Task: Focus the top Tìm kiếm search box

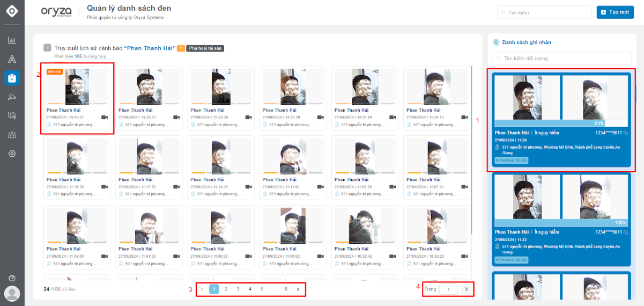Action: (x=544, y=12)
